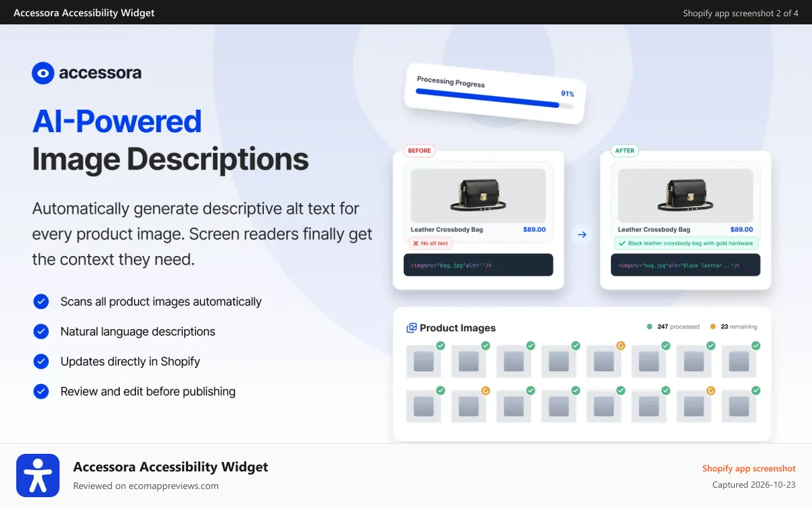Click the "Scans all product images automatically" text

coord(161,301)
